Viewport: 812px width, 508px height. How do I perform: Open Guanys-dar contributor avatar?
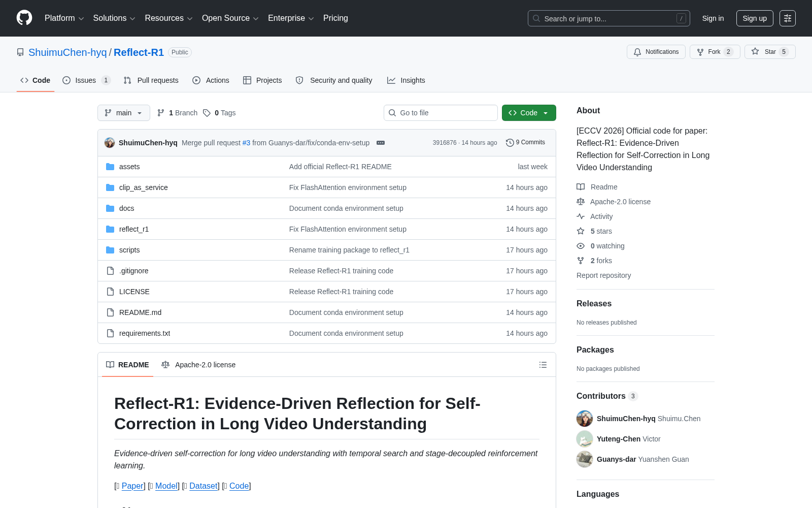point(585,459)
